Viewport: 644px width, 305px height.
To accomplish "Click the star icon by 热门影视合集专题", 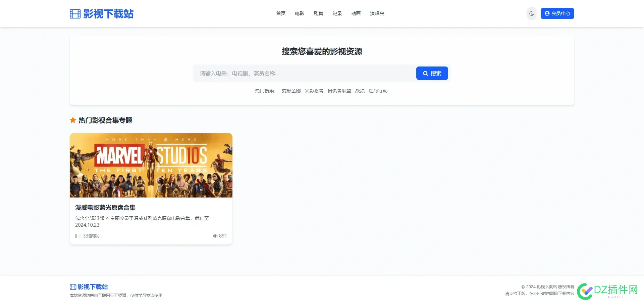I will pyautogui.click(x=73, y=120).
